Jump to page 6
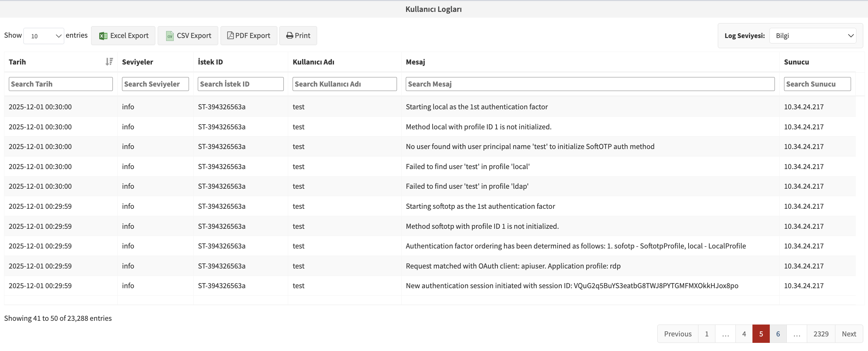 tap(778, 334)
